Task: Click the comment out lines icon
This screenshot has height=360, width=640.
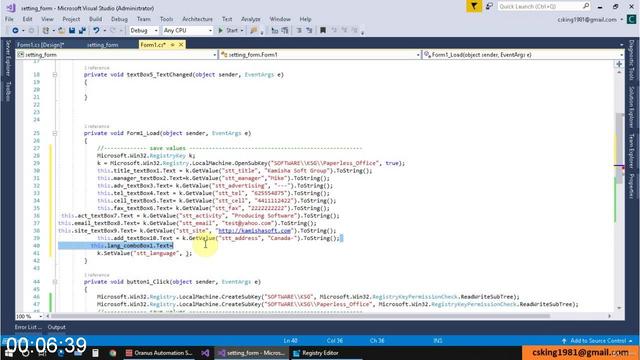Action: tap(275, 31)
